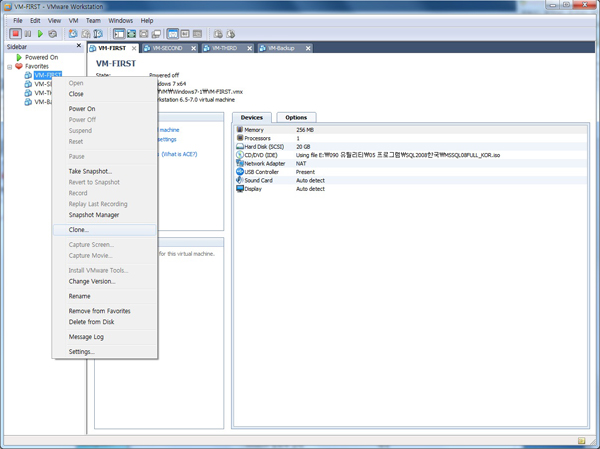Close the VM-THIRD tab

[x=249, y=48]
